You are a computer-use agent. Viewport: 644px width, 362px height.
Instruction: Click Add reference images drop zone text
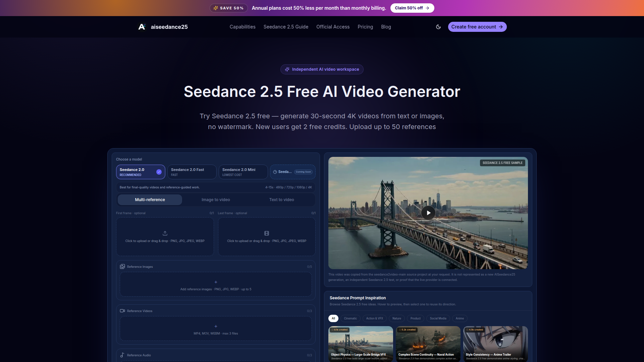pyautogui.click(x=216, y=289)
